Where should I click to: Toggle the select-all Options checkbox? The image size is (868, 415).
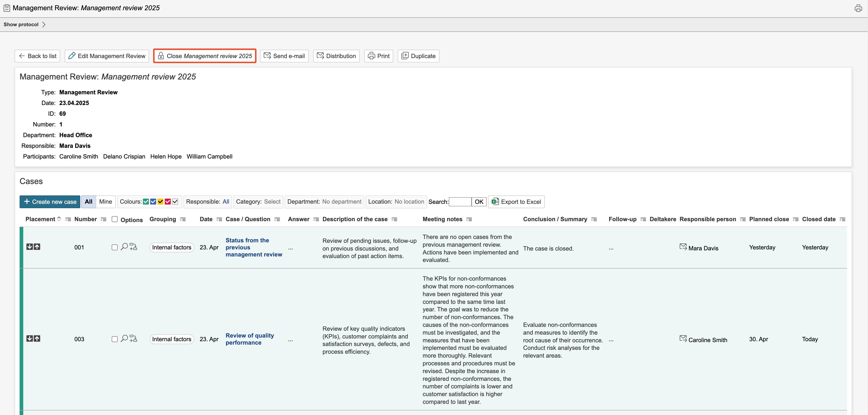115,219
